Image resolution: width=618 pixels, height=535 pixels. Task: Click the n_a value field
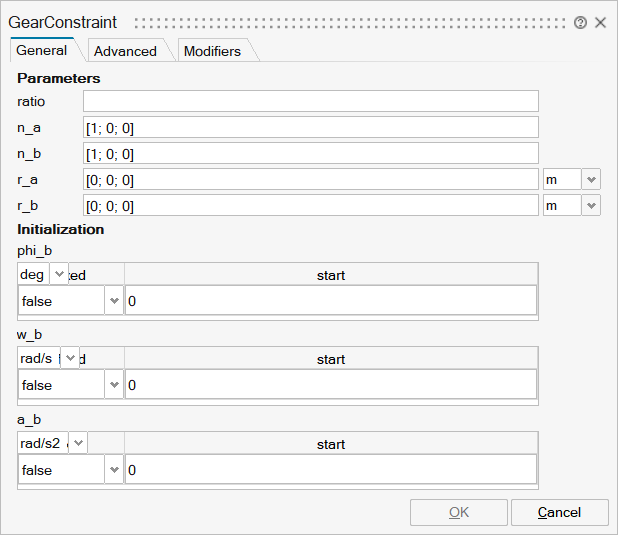[x=310, y=127]
